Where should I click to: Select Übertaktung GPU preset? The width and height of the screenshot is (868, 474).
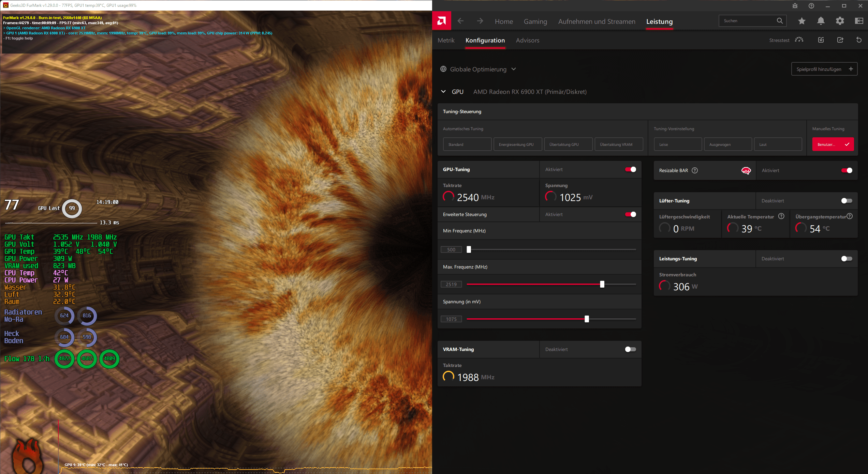click(x=568, y=144)
